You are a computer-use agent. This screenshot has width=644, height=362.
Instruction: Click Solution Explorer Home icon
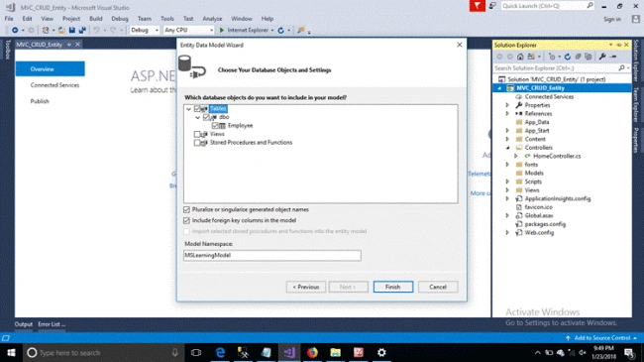click(520, 57)
